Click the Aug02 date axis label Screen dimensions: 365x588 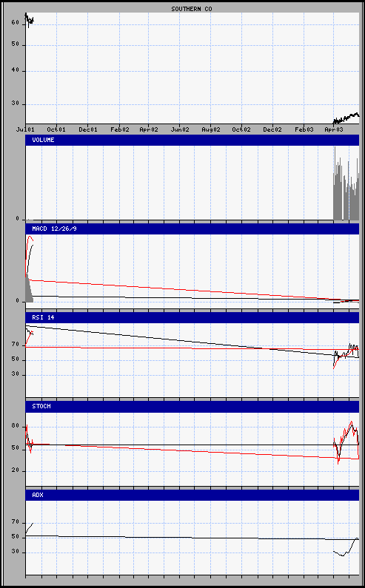click(211, 129)
